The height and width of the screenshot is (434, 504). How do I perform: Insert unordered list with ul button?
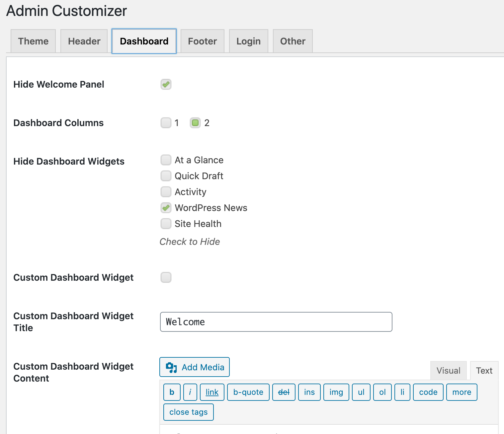[361, 392]
